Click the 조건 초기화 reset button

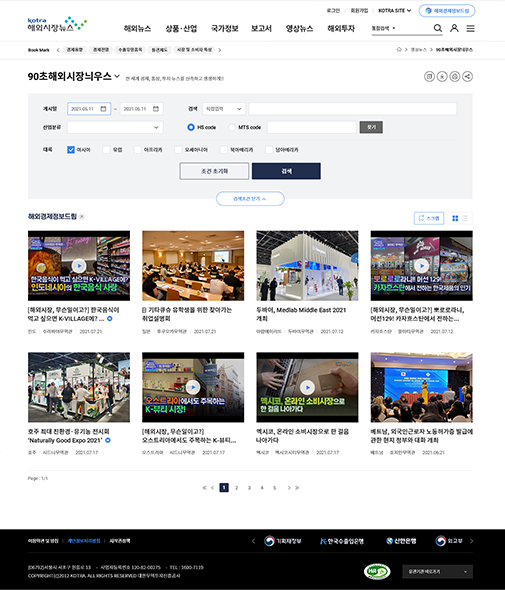point(214,171)
